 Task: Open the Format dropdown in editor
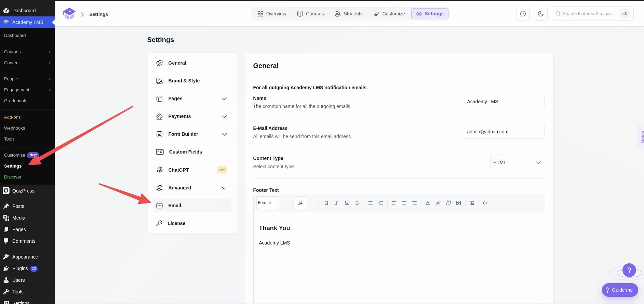[x=268, y=203]
